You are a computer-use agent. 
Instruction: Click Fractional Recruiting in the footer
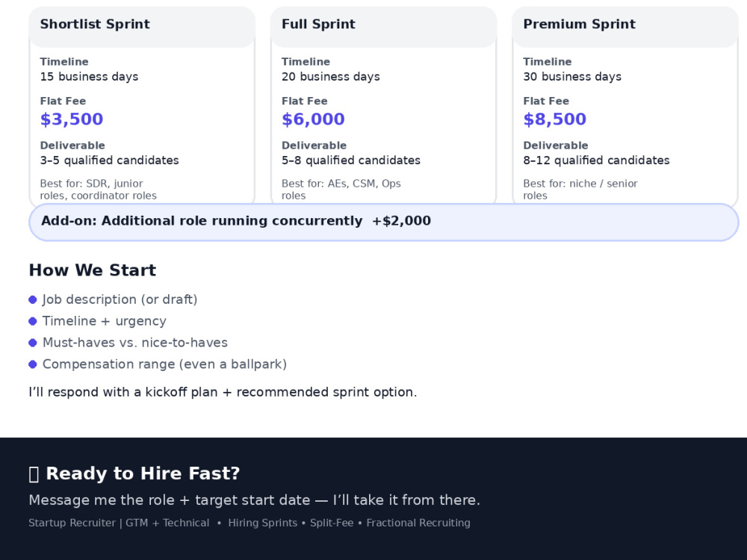418,523
